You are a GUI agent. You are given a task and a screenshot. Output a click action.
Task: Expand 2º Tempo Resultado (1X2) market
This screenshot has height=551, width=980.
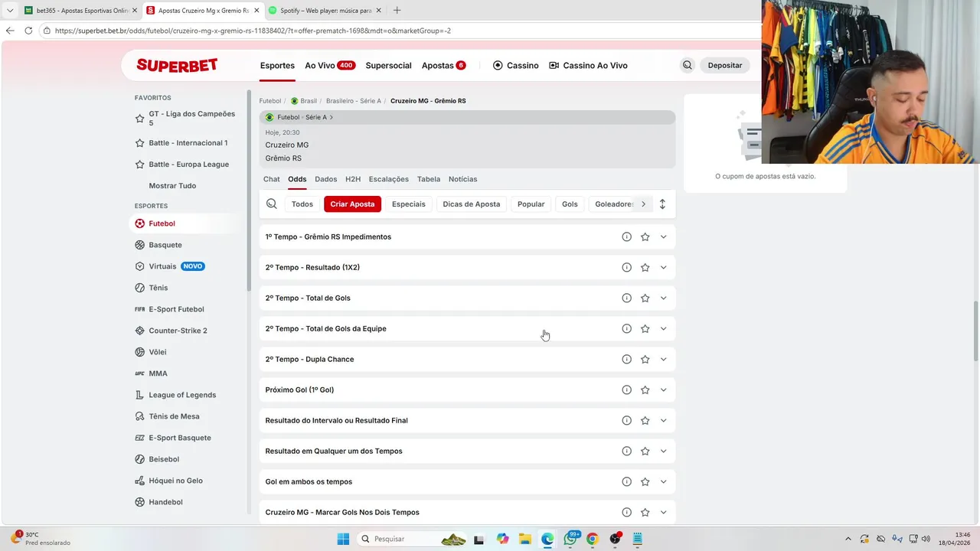click(663, 267)
